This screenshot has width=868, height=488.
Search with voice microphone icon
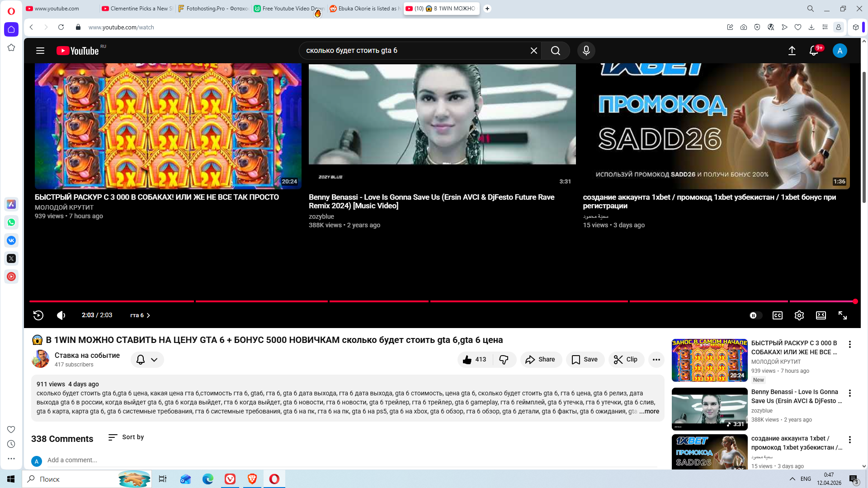pyautogui.click(x=586, y=51)
